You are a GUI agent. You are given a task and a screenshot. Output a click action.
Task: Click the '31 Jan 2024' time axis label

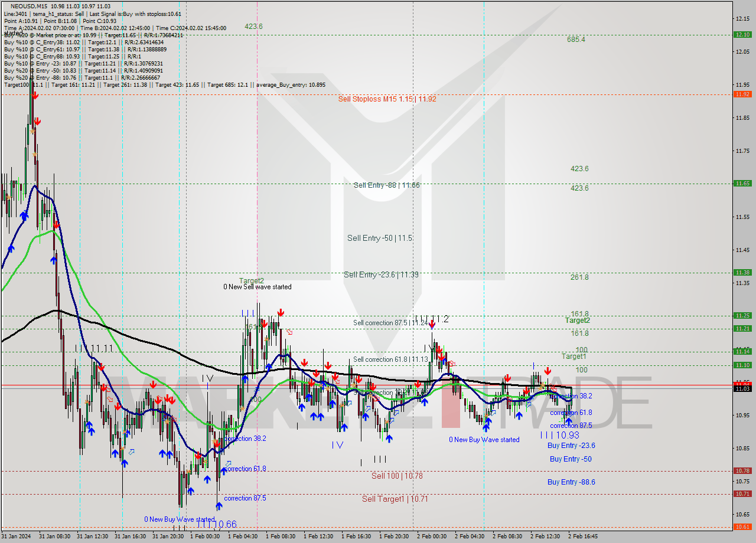(x=16, y=537)
